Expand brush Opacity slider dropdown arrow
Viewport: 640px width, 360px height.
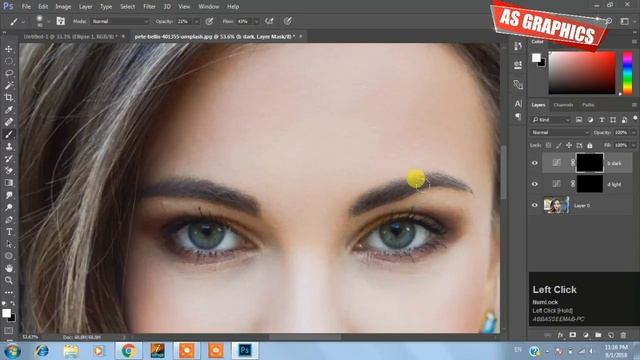tap(196, 21)
